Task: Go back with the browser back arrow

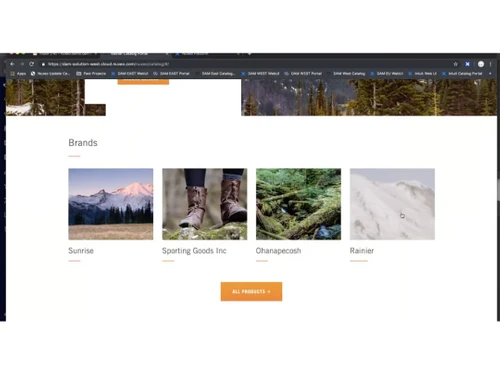Action: 12,64
